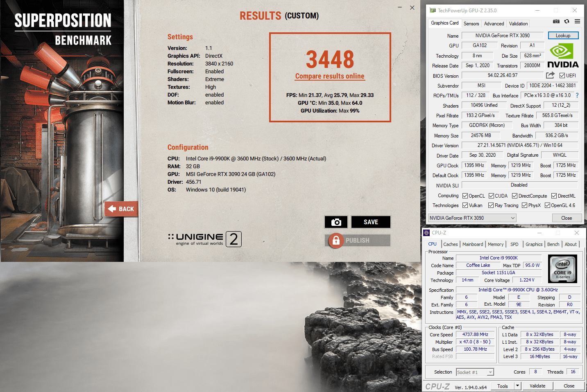Click the NVIDIA logo in GPU-Z

pyautogui.click(x=563, y=56)
